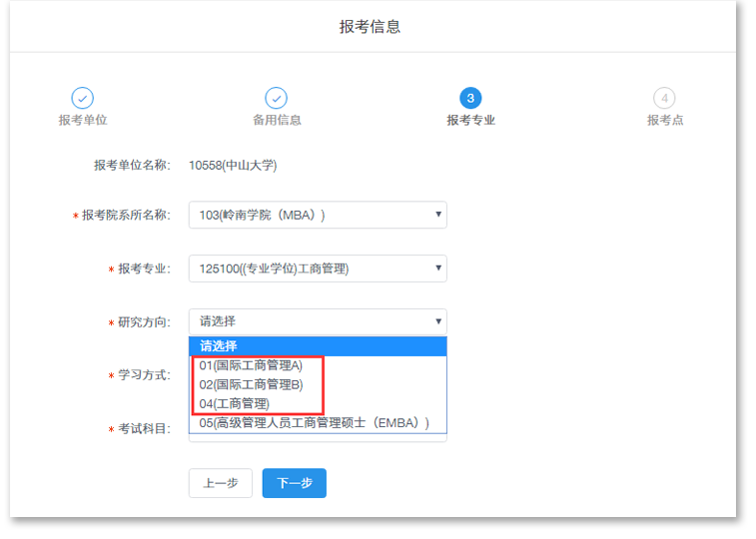Jump to the 报考点 step label
Viewport: 756px width, 539px height.
[664, 120]
